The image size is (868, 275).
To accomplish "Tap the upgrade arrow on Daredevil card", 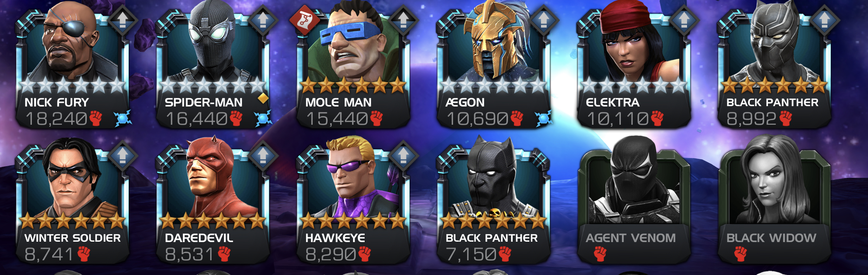I will (x=263, y=155).
